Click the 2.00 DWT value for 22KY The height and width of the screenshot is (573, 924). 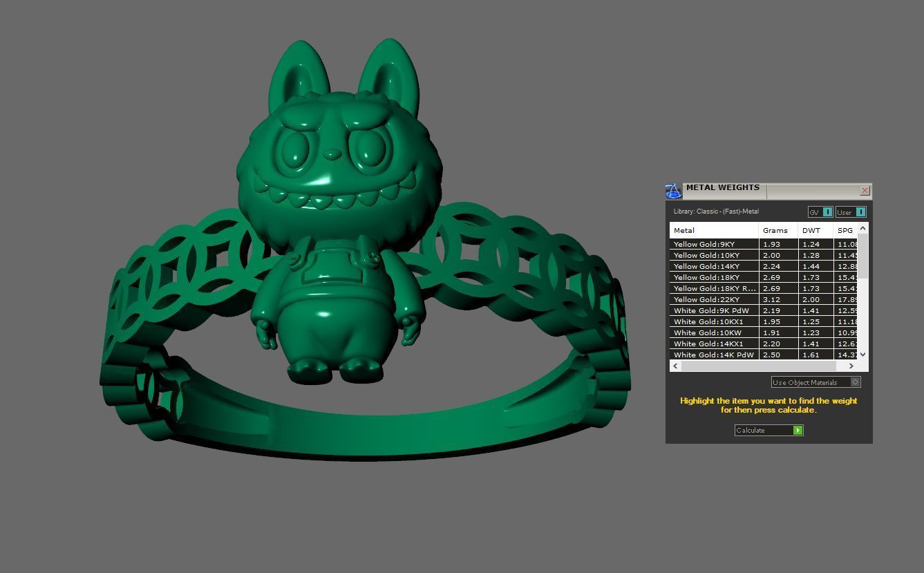click(x=811, y=299)
